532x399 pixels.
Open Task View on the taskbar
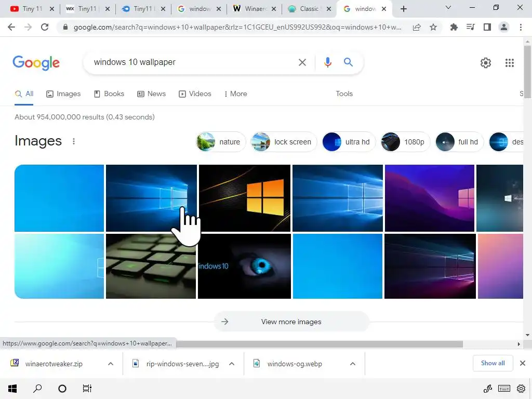87,389
